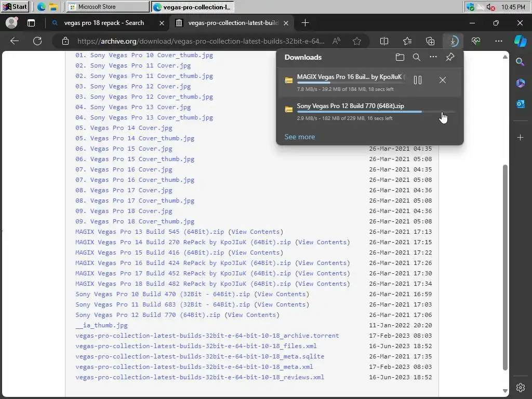The width and height of the screenshot is (532, 399).
Task: Open Outlook sidebar icon
Action: pyautogui.click(x=520, y=104)
